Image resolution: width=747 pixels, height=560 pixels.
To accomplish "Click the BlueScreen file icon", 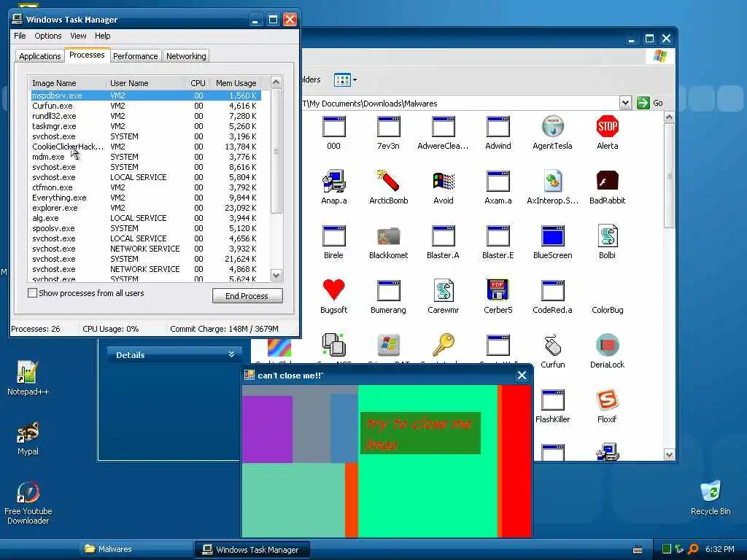I will [x=553, y=236].
